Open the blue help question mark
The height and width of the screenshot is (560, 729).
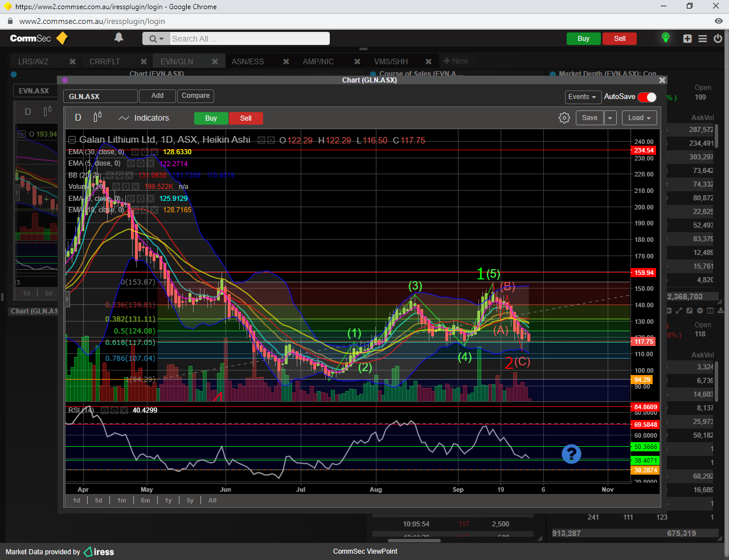tap(571, 454)
